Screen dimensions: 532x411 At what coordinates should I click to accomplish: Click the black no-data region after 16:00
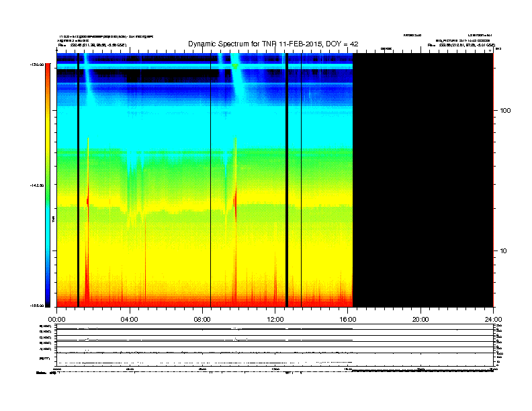(x=423, y=180)
